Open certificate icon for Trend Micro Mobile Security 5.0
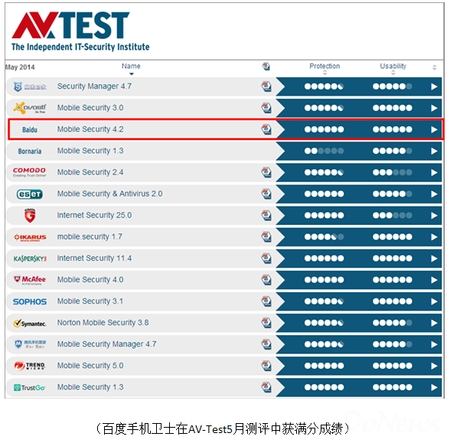 tap(266, 366)
